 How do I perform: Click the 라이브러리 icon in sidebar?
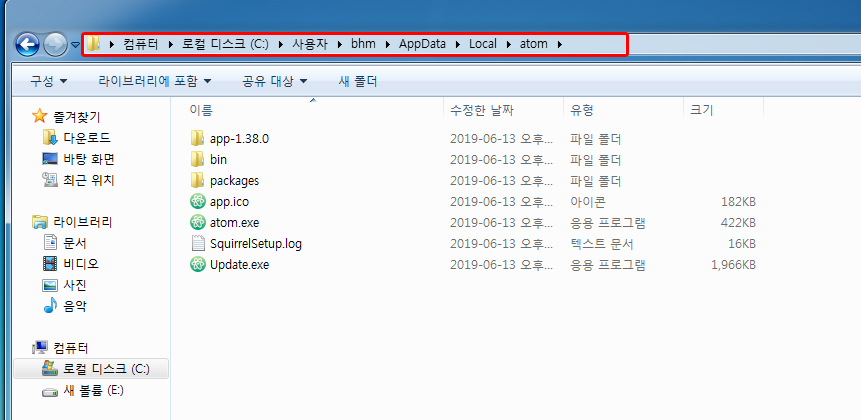point(40,222)
